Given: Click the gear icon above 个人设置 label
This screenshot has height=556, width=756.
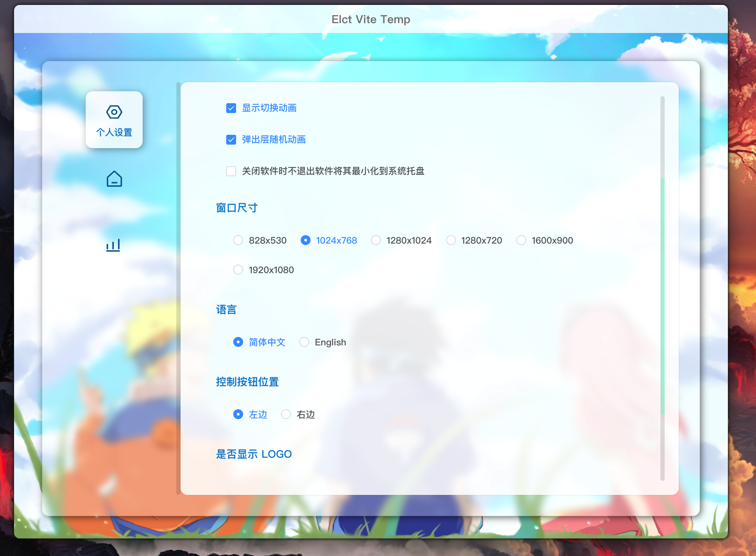Looking at the screenshot, I should point(114,111).
